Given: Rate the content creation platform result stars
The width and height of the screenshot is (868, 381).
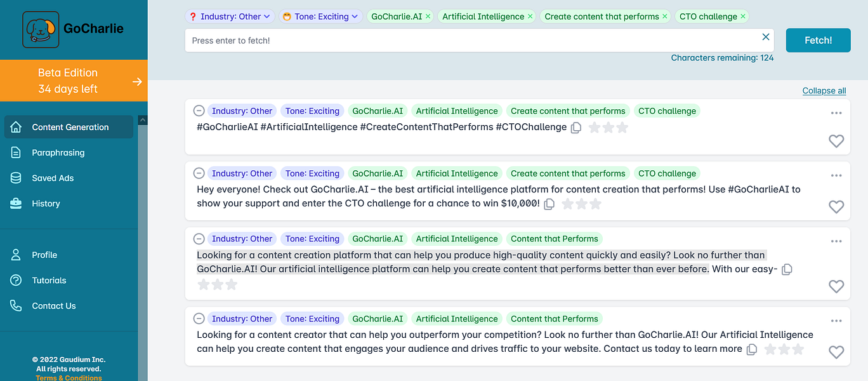Looking at the screenshot, I should coord(218,284).
